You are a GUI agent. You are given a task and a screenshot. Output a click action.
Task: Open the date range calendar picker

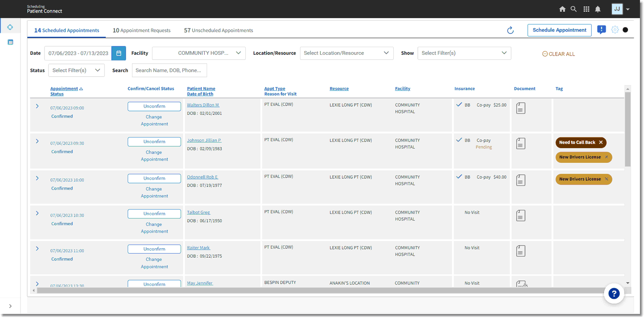click(119, 53)
